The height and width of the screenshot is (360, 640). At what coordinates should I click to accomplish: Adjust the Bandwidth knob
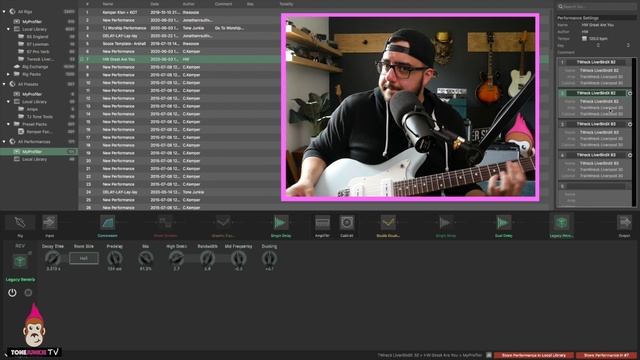click(207, 258)
